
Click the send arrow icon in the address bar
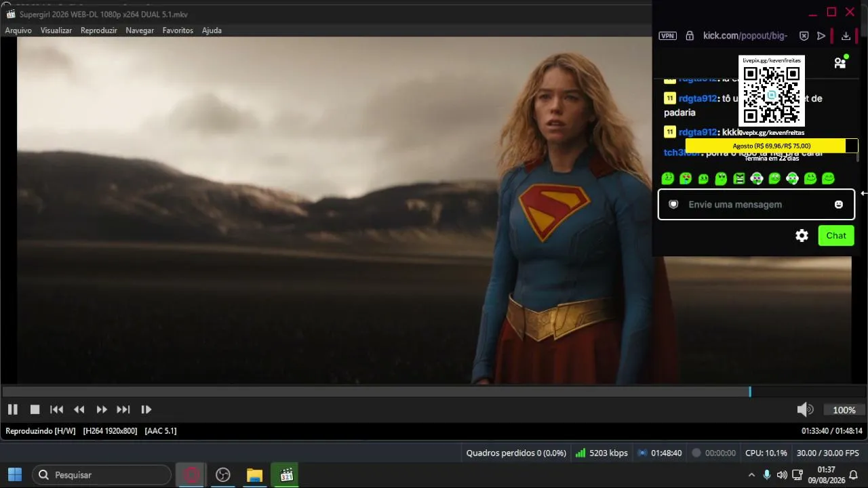(x=821, y=36)
